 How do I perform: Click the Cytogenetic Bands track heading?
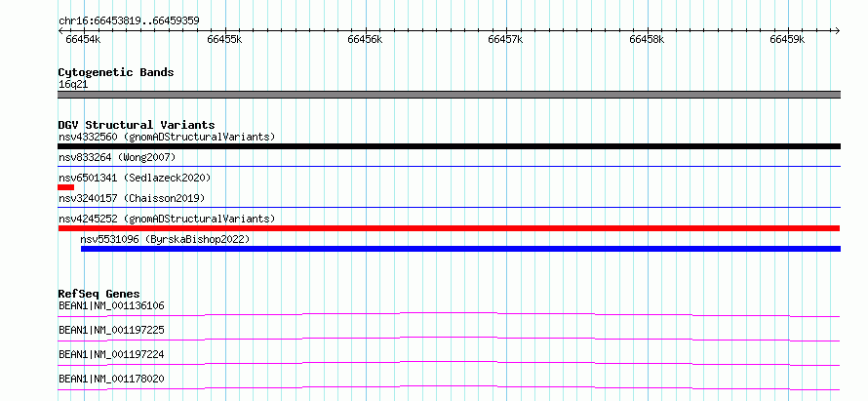(116, 72)
